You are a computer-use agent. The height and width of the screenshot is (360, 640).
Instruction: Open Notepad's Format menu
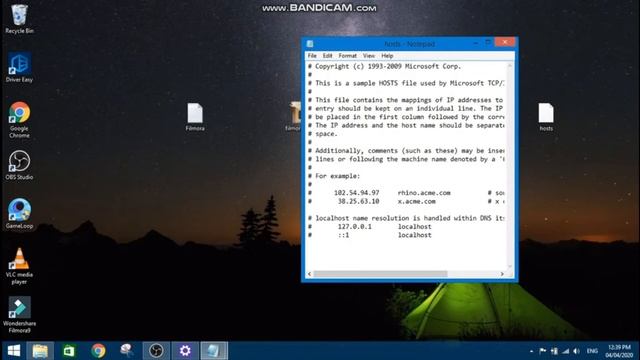(x=347, y=56)
